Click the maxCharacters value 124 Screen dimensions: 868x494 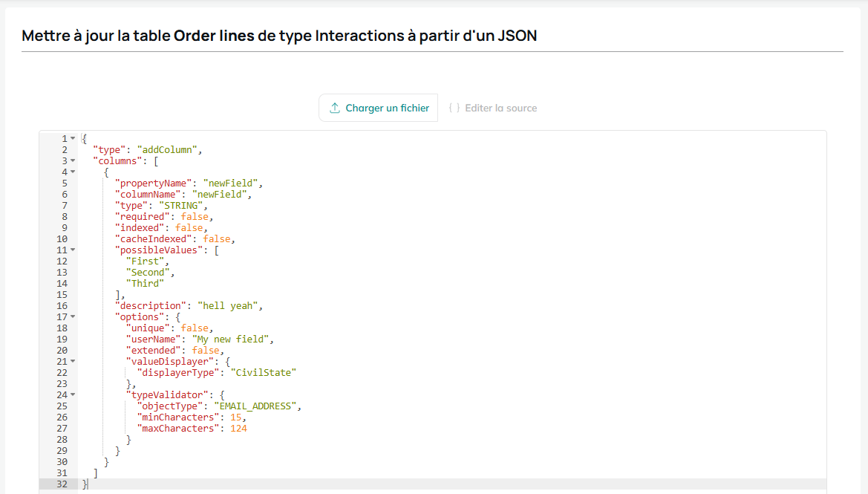coord(238,428)
